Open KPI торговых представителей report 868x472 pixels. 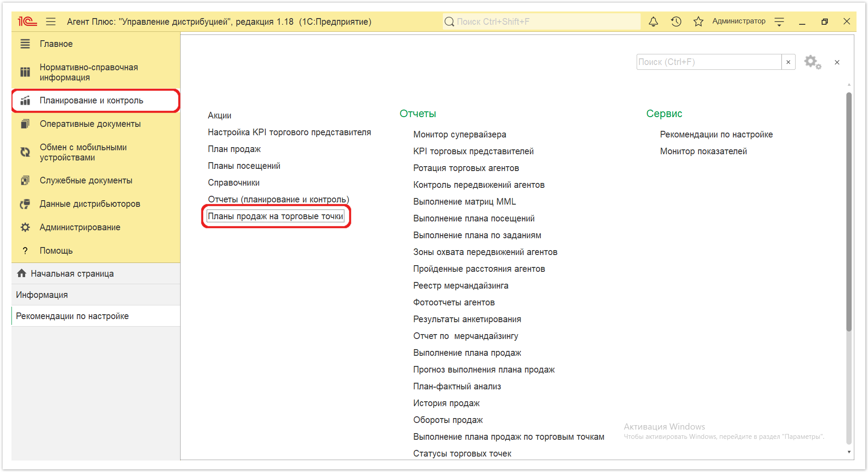pyautogui.click(x=473, y=151)
